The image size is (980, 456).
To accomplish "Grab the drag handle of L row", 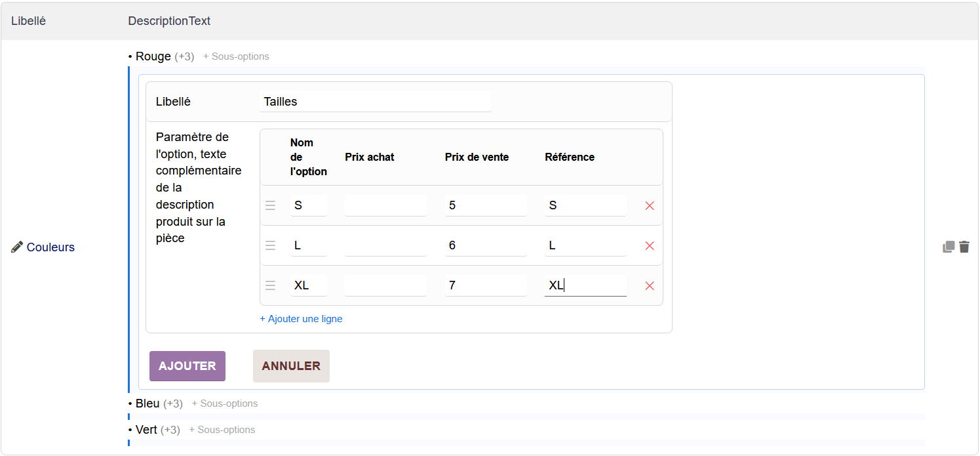I will click(270, 245).
